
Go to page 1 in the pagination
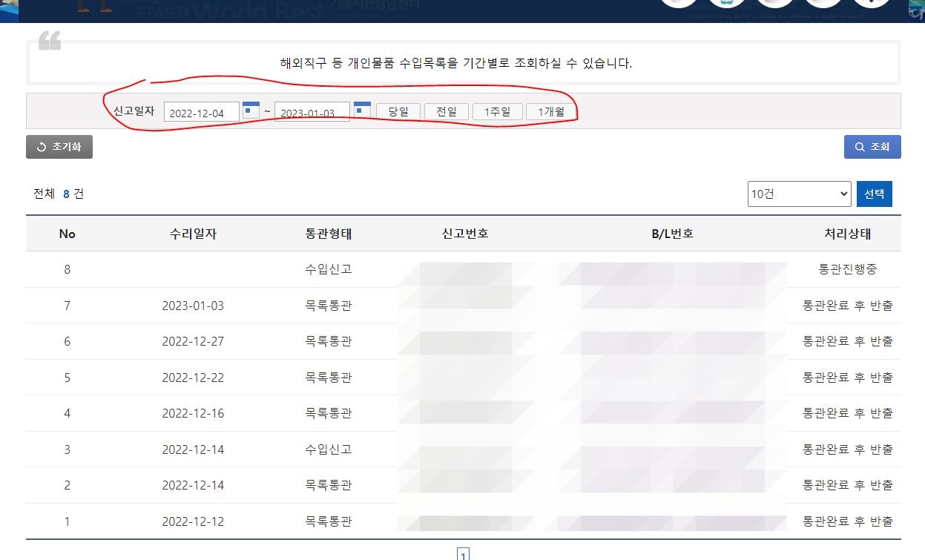click(x=463, y=554)
